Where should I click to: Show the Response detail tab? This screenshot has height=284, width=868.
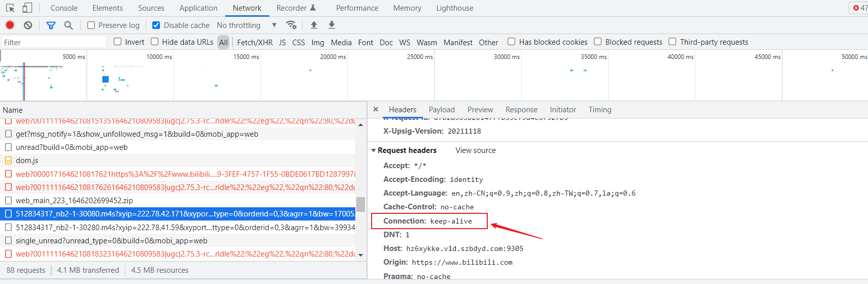click(x=521, y=109)
